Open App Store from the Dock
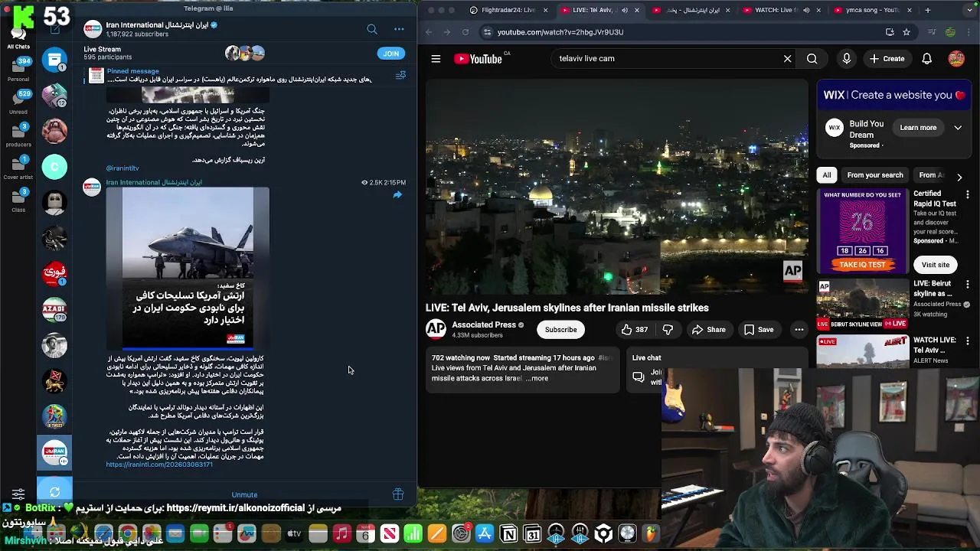 tap(485, 533)
